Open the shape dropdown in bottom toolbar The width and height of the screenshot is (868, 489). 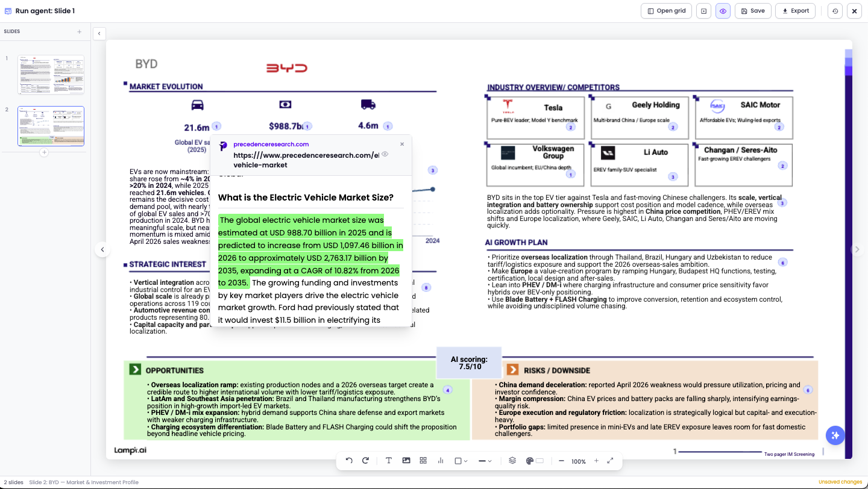[461, 461]
